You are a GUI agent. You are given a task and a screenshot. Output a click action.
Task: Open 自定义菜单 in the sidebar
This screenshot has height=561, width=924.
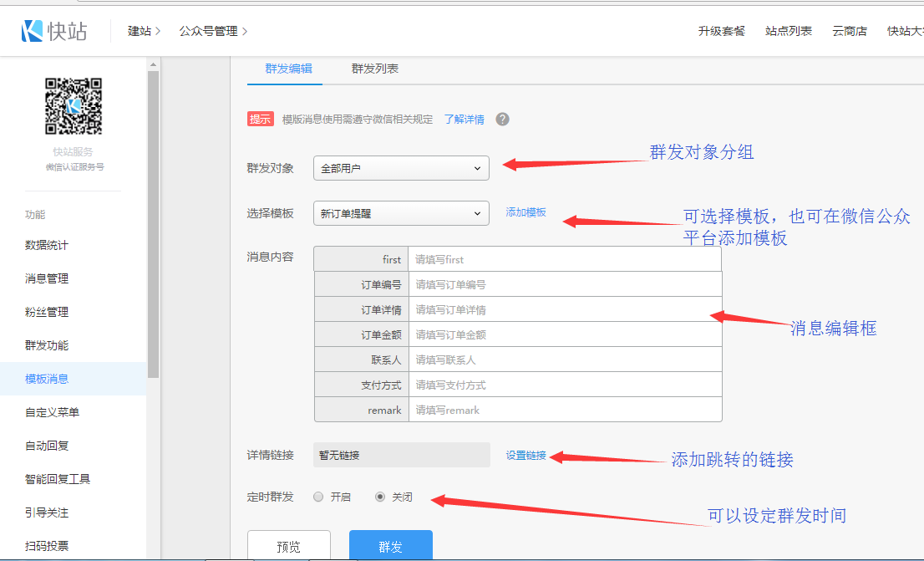click(52, 412)
